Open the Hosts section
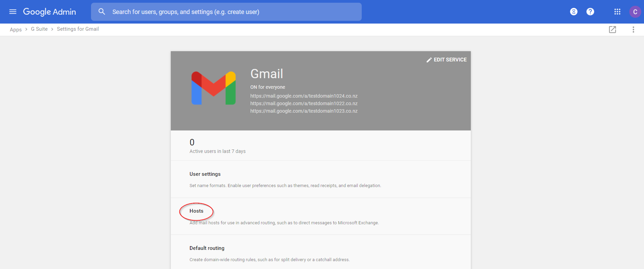 pyautogui.click(x=320, y=216)
